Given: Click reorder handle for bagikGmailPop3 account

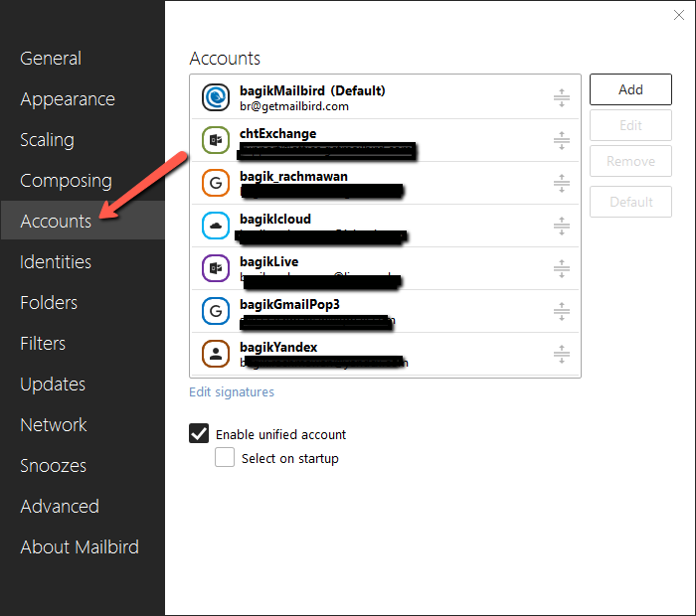Looking at the screenshot, I should (x=562, y=311).
